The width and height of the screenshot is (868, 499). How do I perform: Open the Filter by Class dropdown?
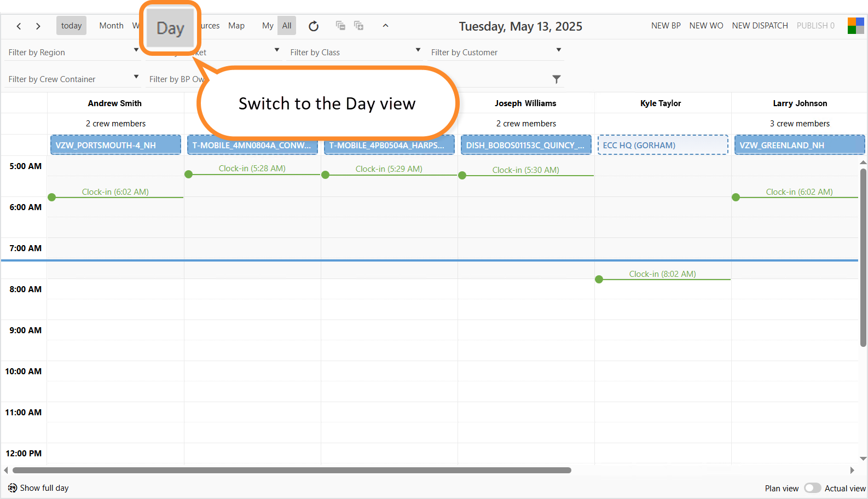coord(355,52)
